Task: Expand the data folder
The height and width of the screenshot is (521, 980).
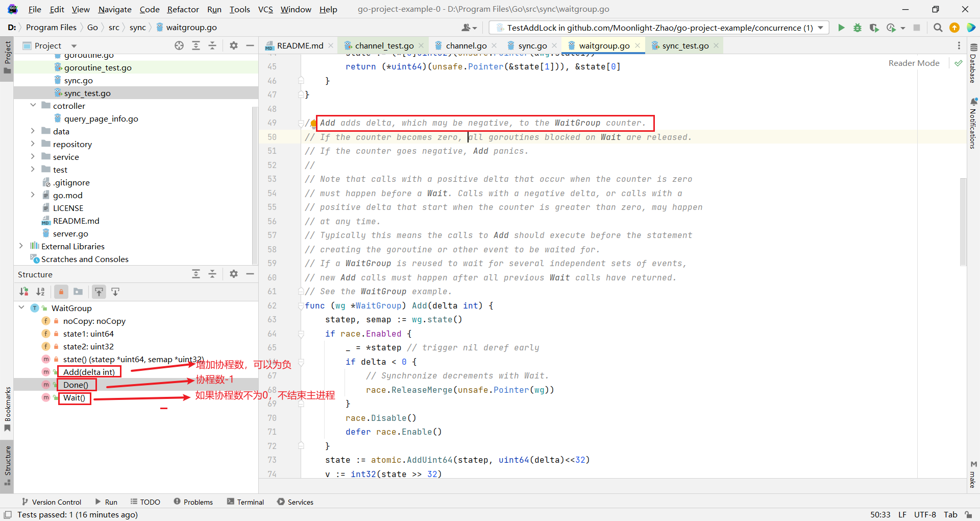Action: [33, 131]
